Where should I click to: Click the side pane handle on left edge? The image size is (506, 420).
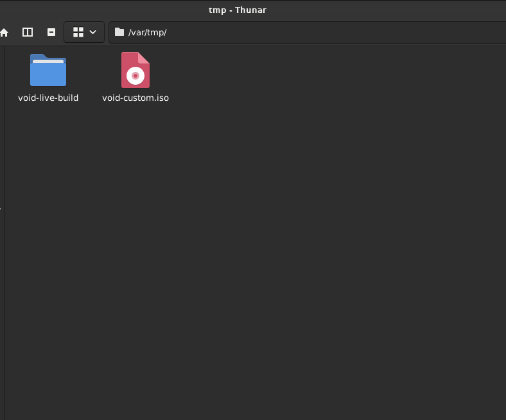[1, 208]
